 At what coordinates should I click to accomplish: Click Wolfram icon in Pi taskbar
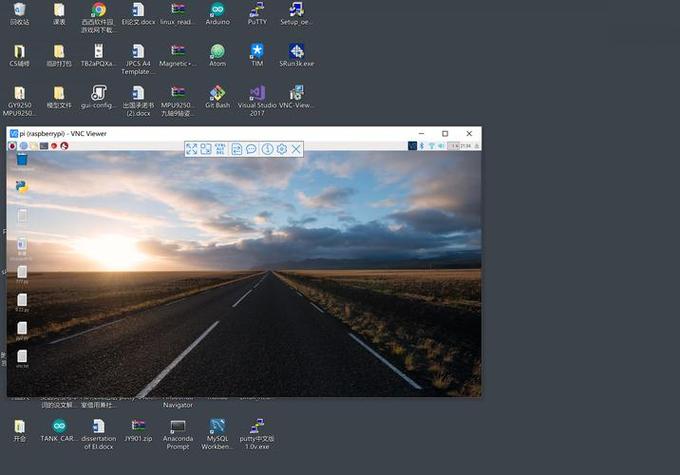(x=64, y=146)
